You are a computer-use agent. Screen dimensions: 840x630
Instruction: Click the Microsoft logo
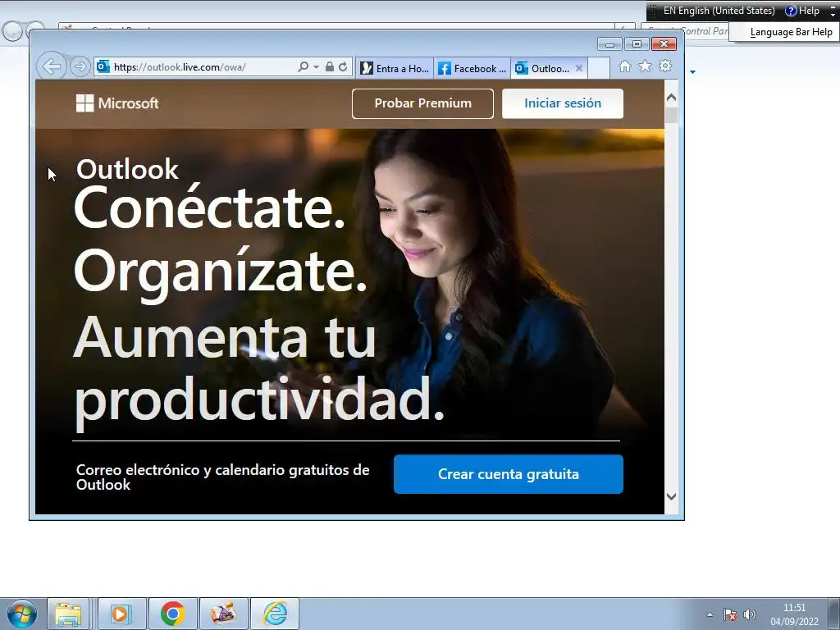coord(117,103)
